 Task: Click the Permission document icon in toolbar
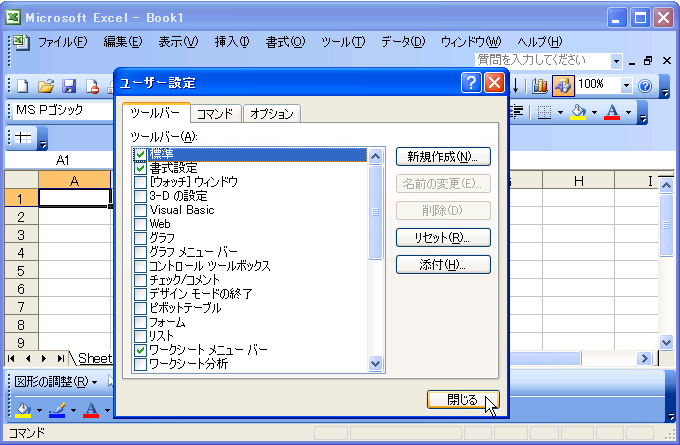92,86
